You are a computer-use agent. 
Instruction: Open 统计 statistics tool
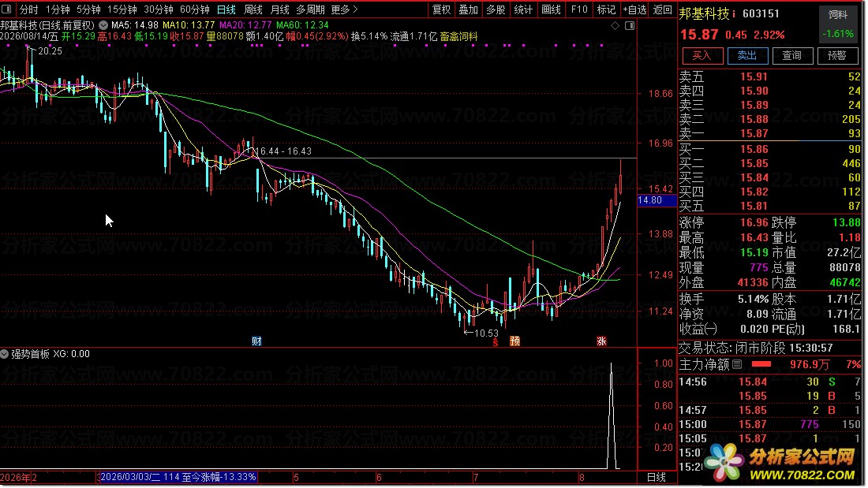click(x=523, y=9)
